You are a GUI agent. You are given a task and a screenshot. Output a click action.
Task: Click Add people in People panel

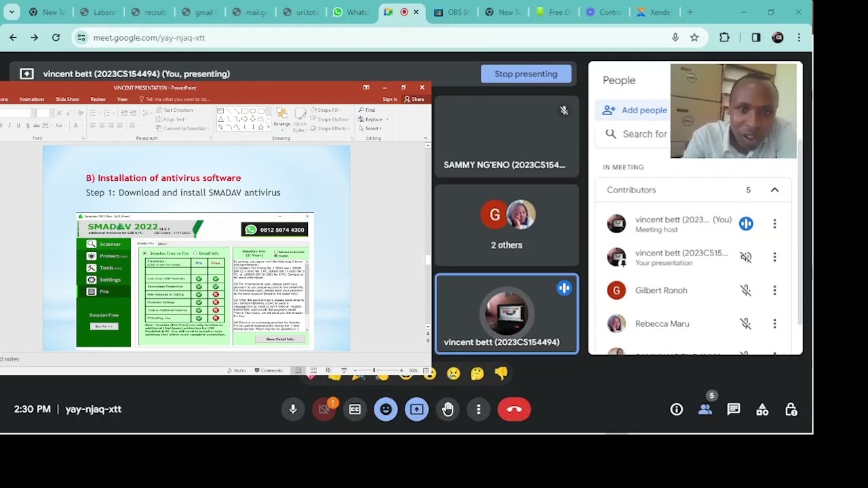point(635,110)
